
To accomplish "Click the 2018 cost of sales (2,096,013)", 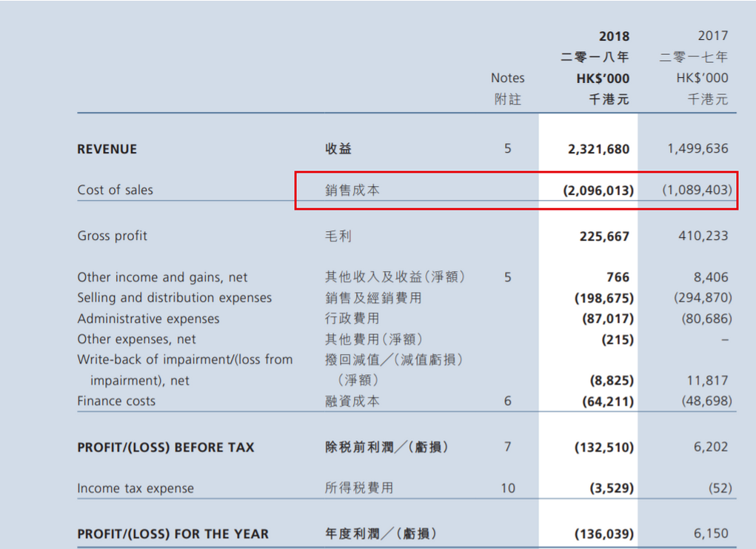I will [x=598, y=190].
